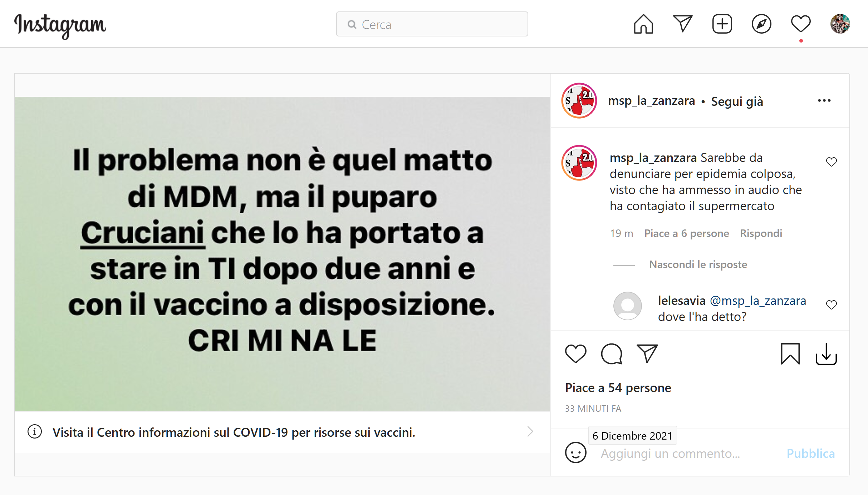Like lelesavia's reply with small heart
Screen dimensions: 868x495
click(832, 305)
